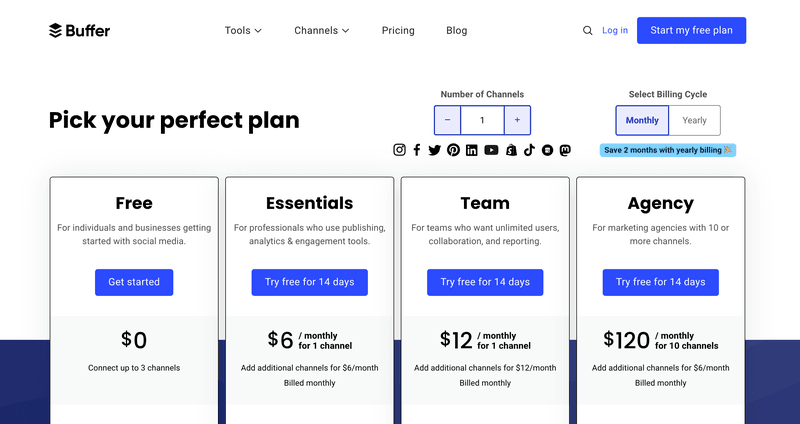Image resolution: width=800 pixels, height=424 pixels.
Task: Click the YouTube channel icon
Action: [x=491, y=150]
